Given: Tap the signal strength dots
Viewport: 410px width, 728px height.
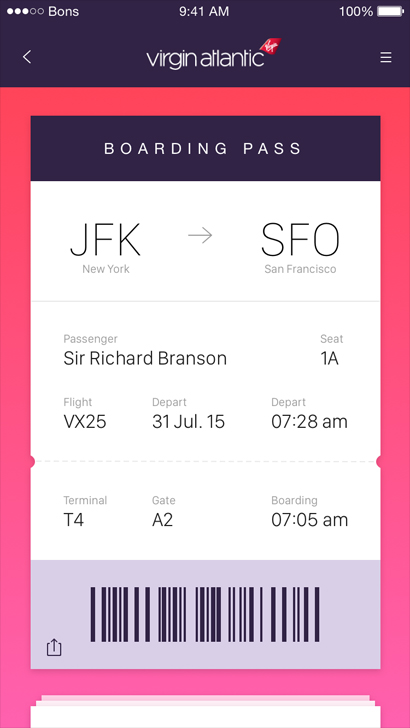Looking at the screenshot, I should [25, 11].
